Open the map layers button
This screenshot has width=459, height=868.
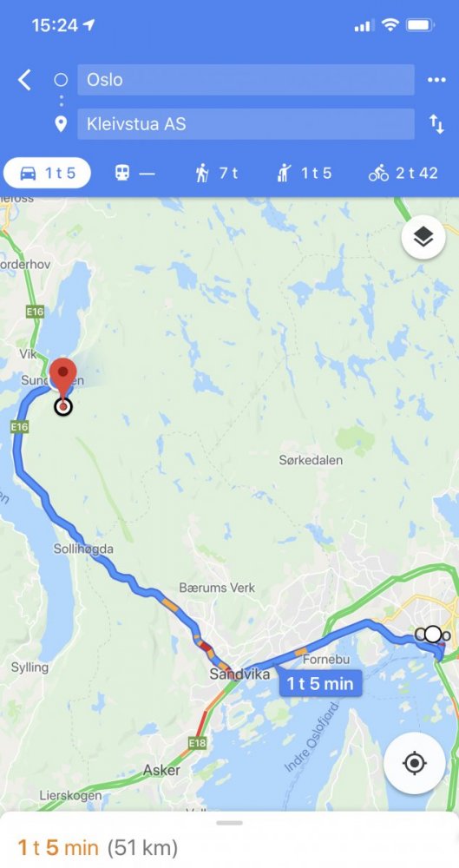coord(423,237)
